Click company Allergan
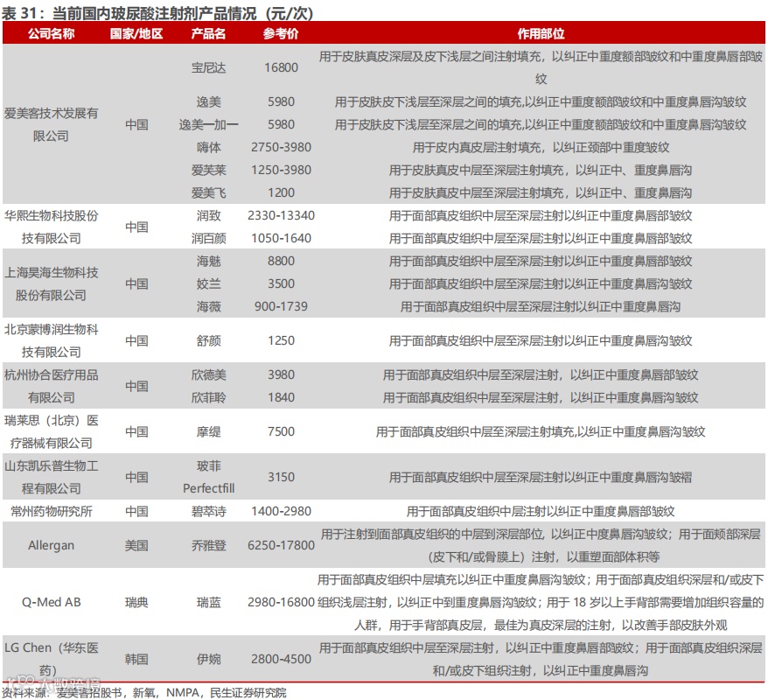This screenshot has height=700, width=768. [x=51, y=545]
